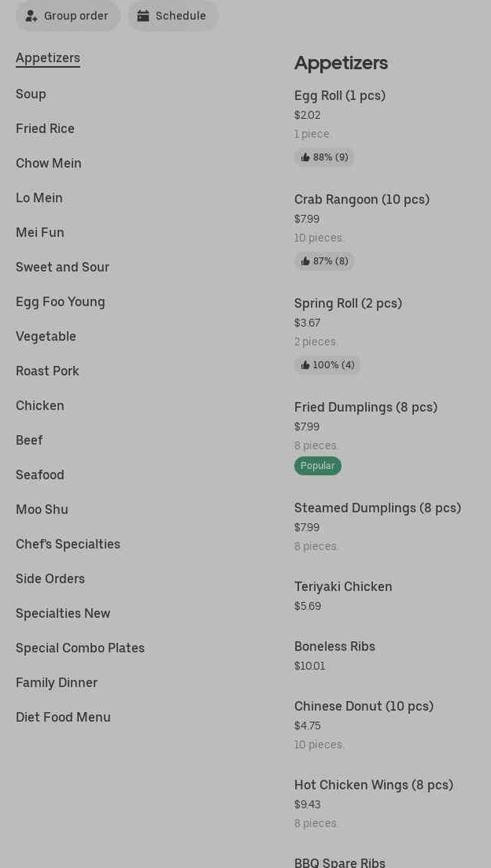The image size is (491, 868).
Task: Open the Diet Food Menu category
Action: [x=63, y=717]
